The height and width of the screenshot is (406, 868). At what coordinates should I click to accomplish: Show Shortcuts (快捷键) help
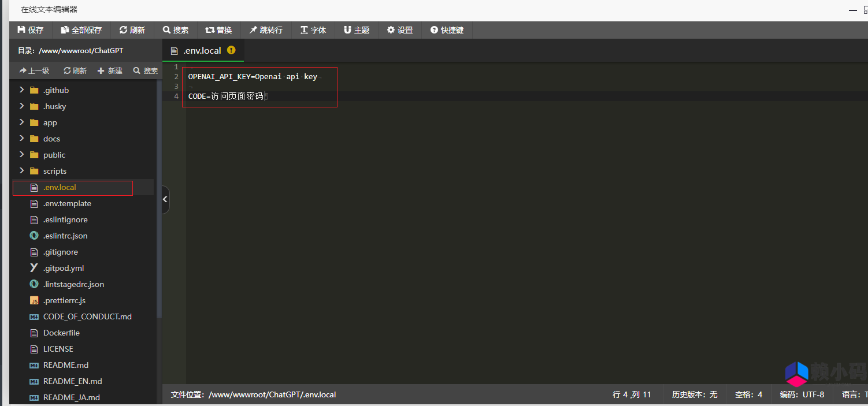447,30
